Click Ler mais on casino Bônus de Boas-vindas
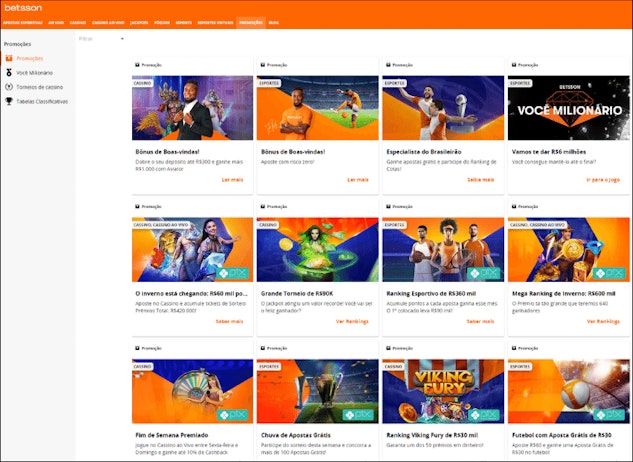 233,180
